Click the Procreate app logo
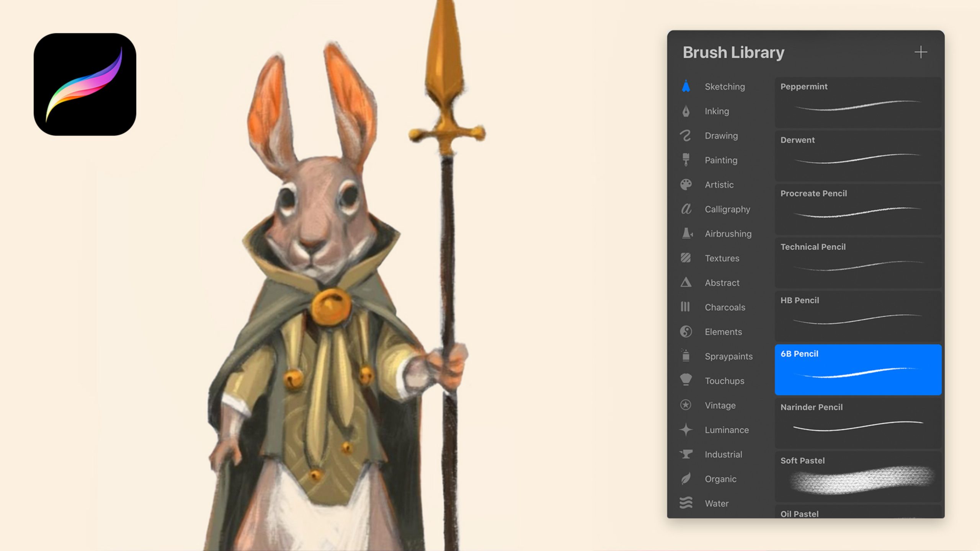The image size is (980, 551). coord(85,84)
